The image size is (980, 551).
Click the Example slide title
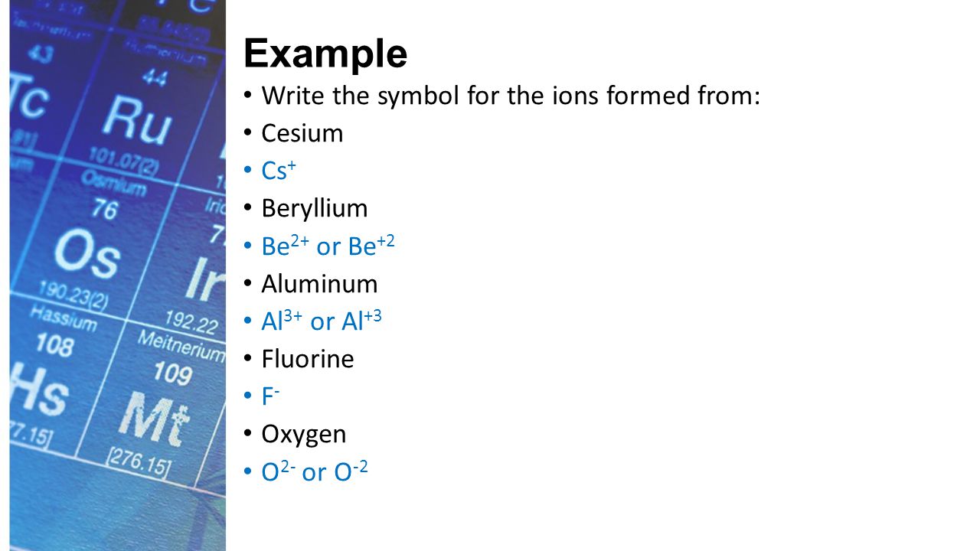(325, 54)
